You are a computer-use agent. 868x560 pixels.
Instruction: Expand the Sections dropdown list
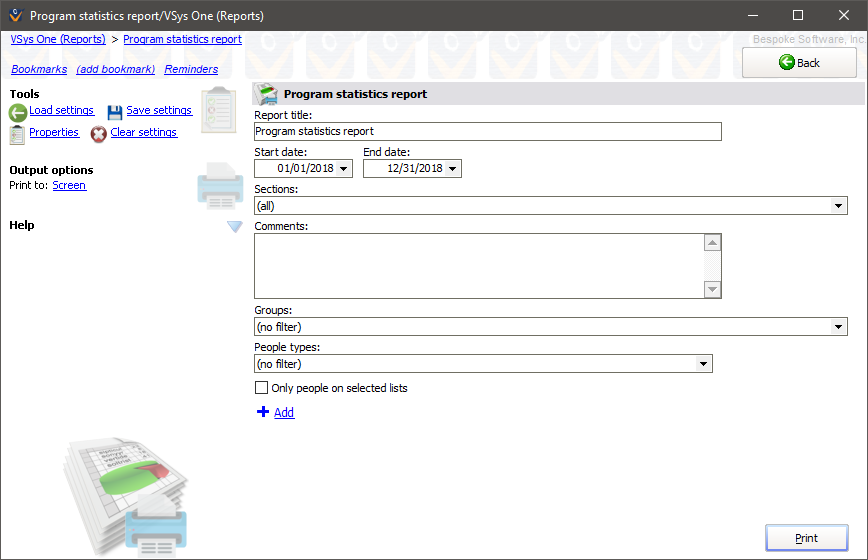pyautogui.click(x=839, y=206)
